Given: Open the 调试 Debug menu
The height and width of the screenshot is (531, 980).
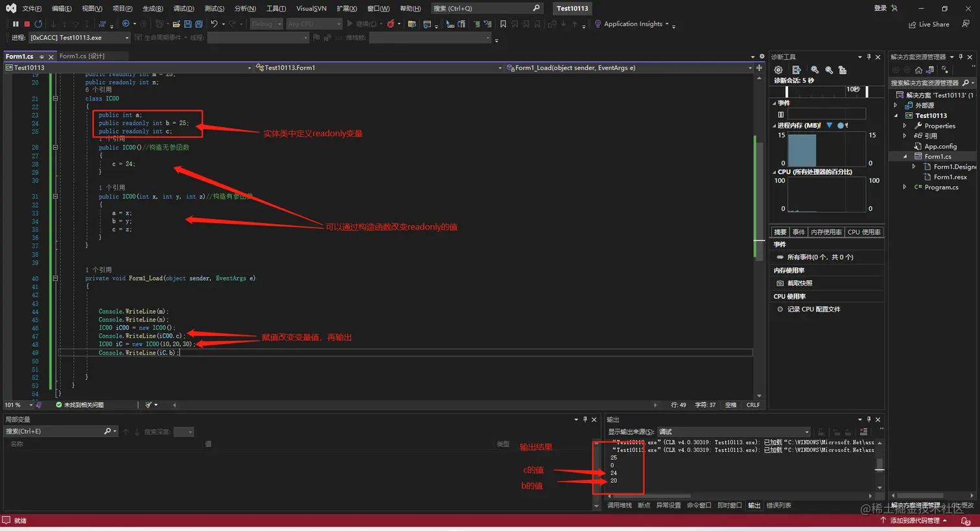Looking at the screenshot, I should [183, 8].
